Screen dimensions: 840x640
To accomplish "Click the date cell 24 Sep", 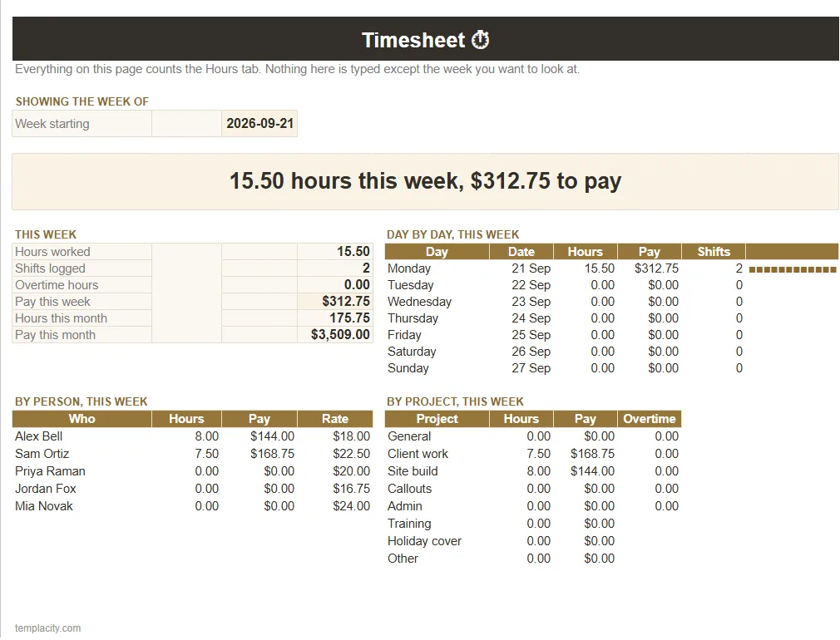I will coord(531,318).
